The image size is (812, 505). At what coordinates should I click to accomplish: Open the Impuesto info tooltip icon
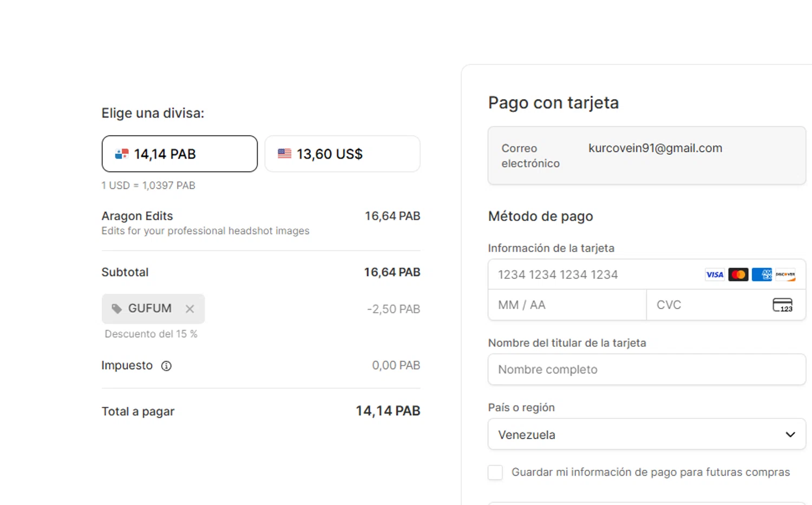pos(166,366)
